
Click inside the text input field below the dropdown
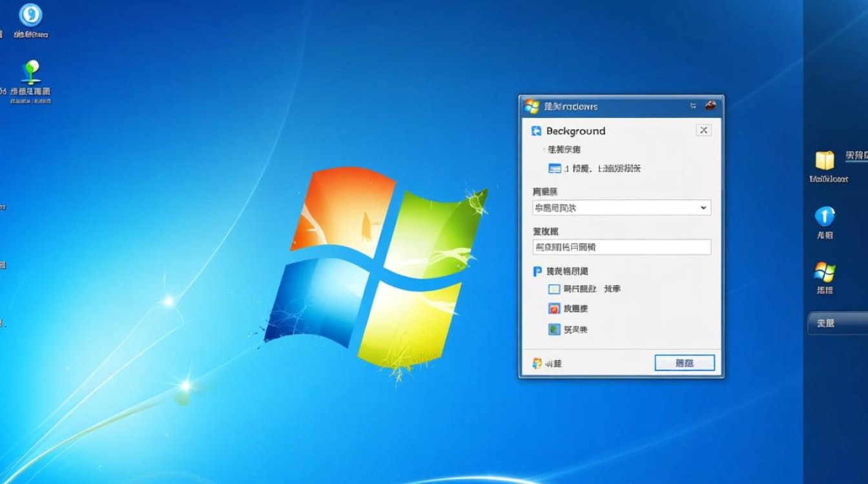tap(620, 247)
